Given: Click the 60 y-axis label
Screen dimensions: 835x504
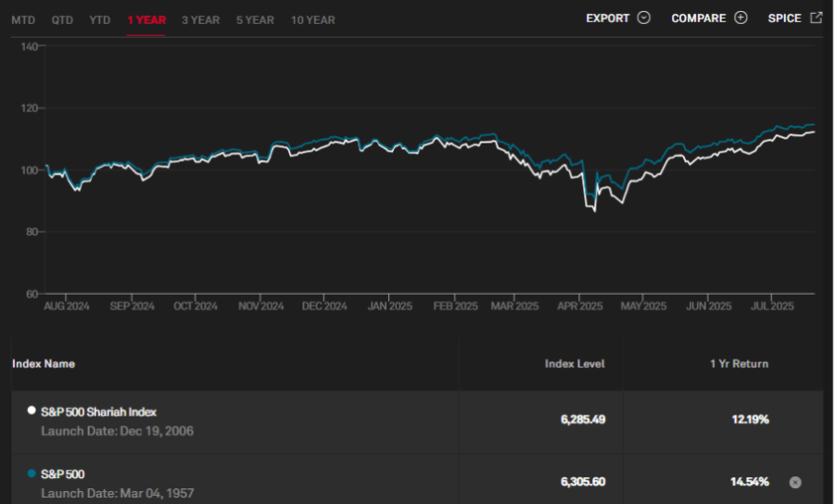Looking at the screenshot, I should click(x=32, y=294).
